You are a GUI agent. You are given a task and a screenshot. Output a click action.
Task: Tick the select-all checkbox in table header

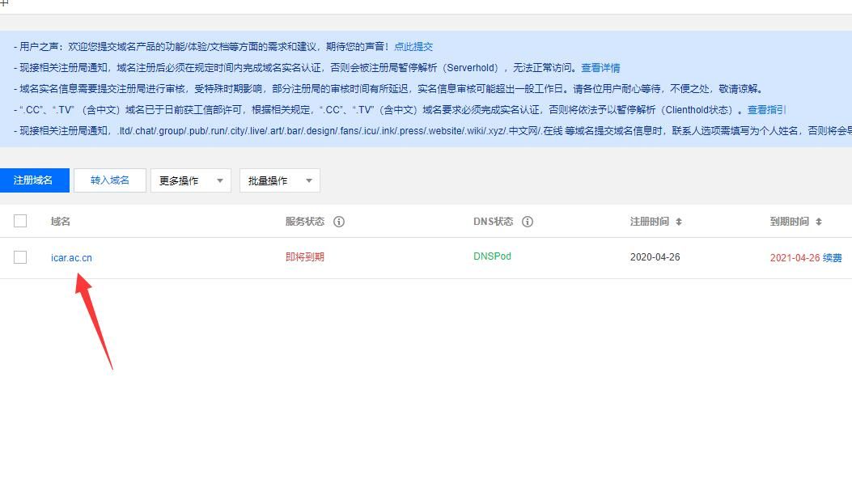[x=20, y=221]
